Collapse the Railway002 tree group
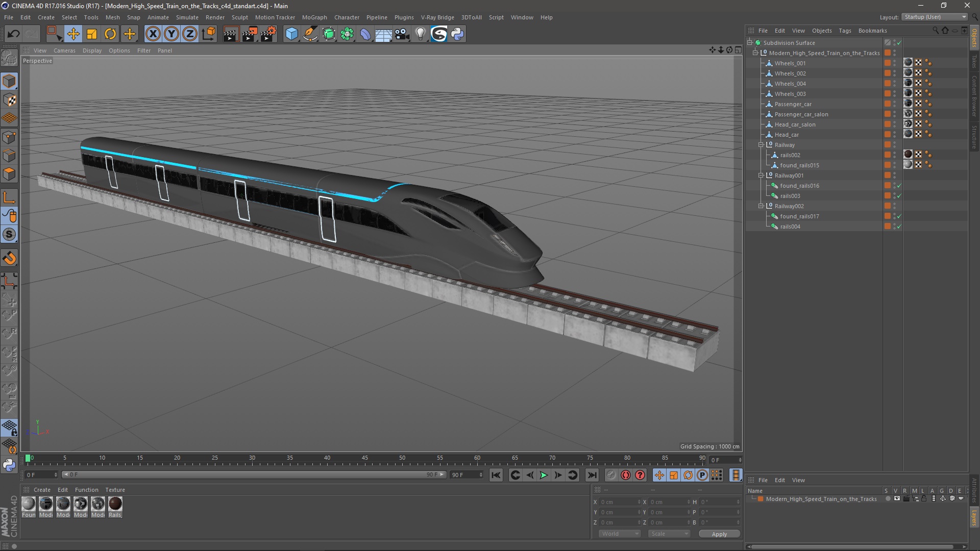The height and width of the screenshot is (551, 980). [761, 206]
